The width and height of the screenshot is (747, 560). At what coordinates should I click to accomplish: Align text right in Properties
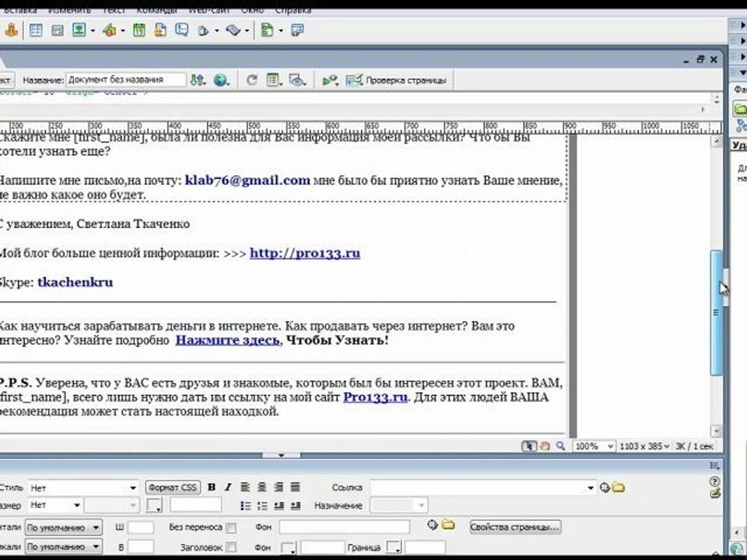[279, 487]
